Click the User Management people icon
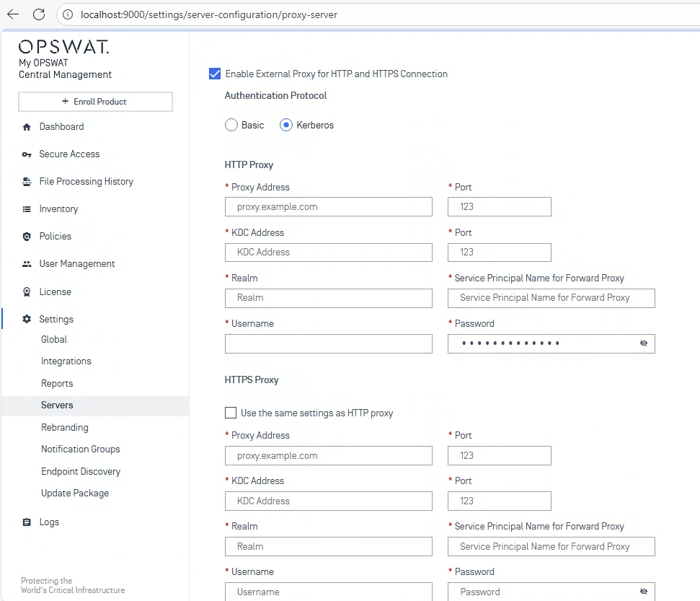The height and width of the screenshot is (601, 700). pyautogui.click(x=27, y=264)
